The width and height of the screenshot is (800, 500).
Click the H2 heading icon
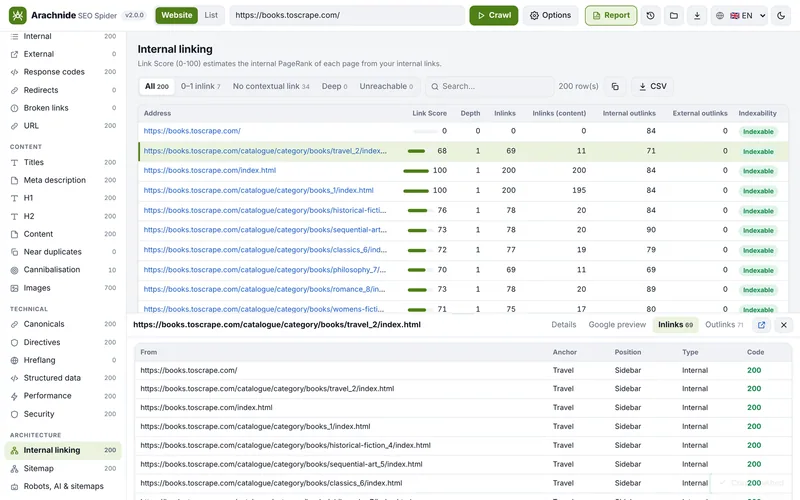tap(14, 216)
